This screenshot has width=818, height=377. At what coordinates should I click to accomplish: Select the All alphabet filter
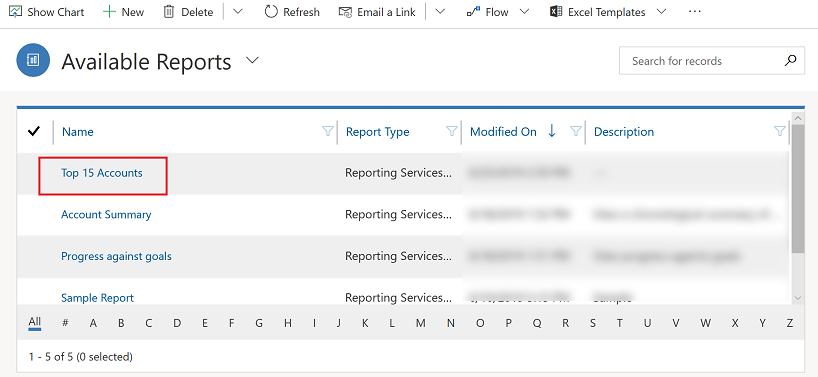(x=34, y=322)
